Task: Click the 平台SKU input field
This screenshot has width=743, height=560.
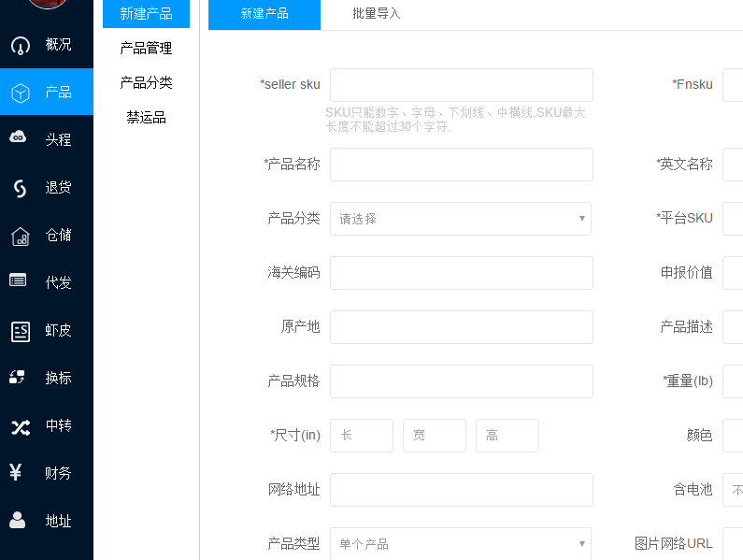Action: [x=733, y=219]
